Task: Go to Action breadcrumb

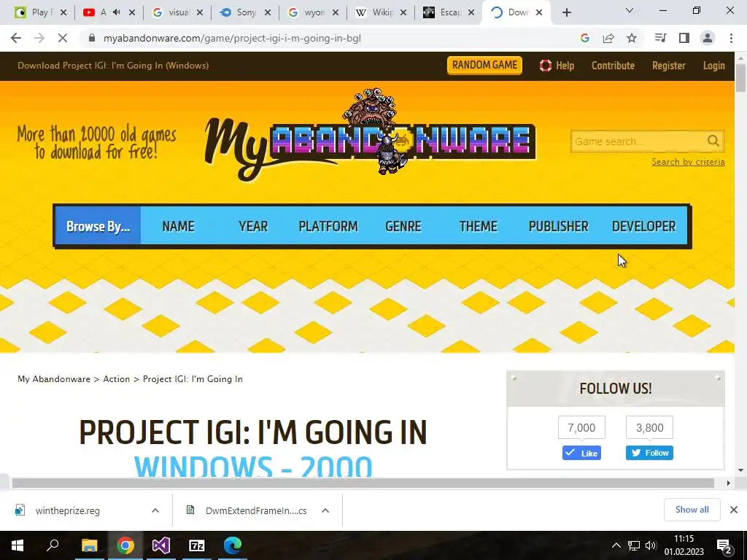Action: pyautogui.click(x=116, y=379)
